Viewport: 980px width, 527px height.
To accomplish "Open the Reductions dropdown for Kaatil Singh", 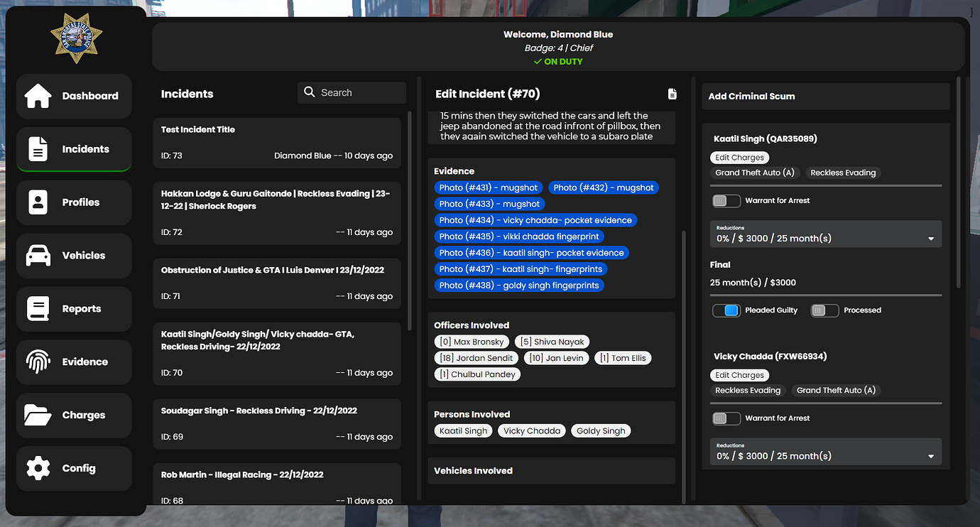I will click(x=825, y=234).
